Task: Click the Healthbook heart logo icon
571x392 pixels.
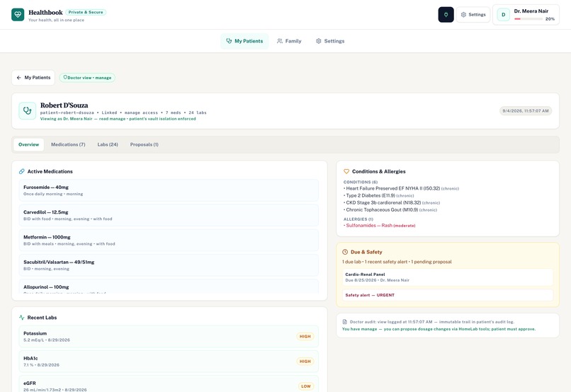Action: 18,15
